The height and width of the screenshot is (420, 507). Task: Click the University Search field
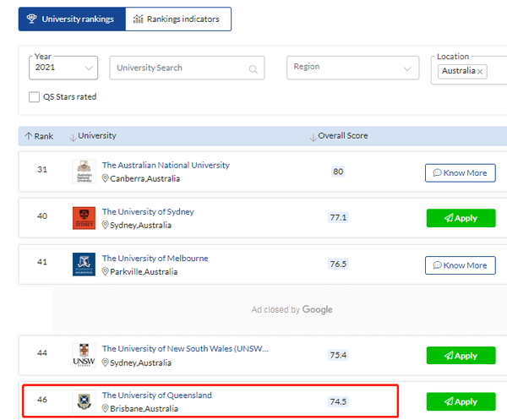(x=187, y=68)
